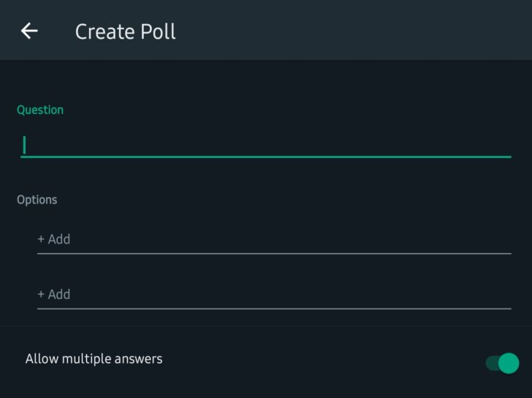Click the "Options" section label
This screenshot has width=532, height=398.
tap(37, 200)
